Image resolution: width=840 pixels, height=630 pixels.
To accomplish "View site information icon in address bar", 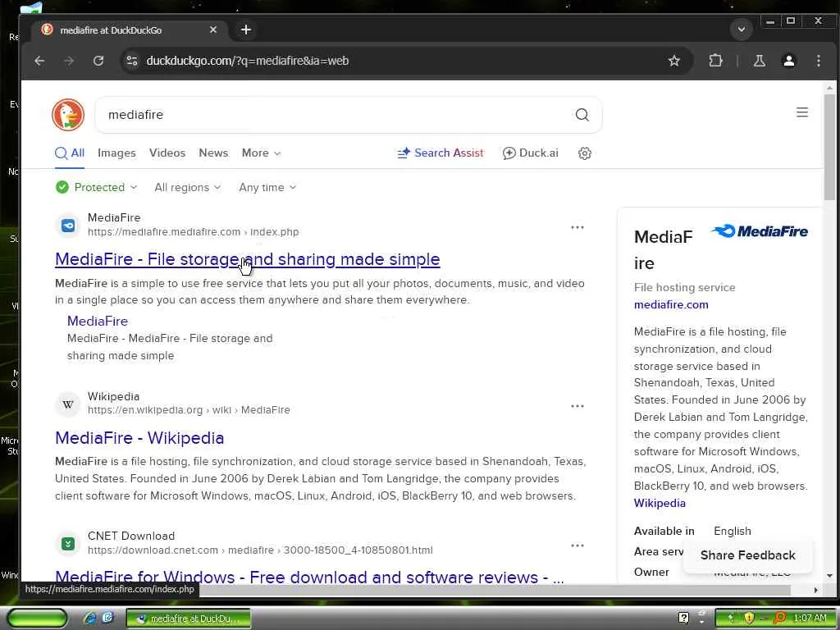I will [x=132, y=61].
